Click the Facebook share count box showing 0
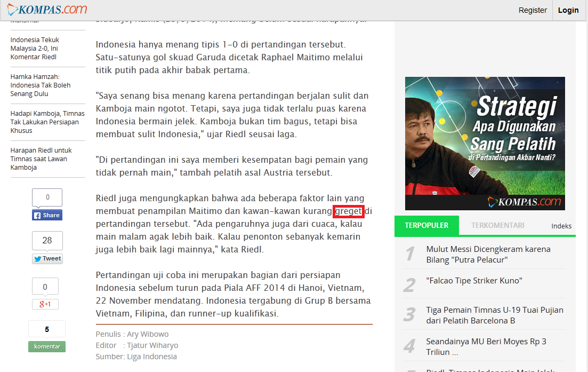588x372 pixels. tap(47, 197)
